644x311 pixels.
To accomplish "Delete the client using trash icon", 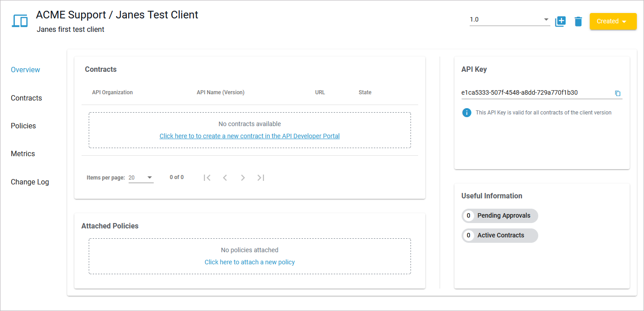I will point(578,21).
